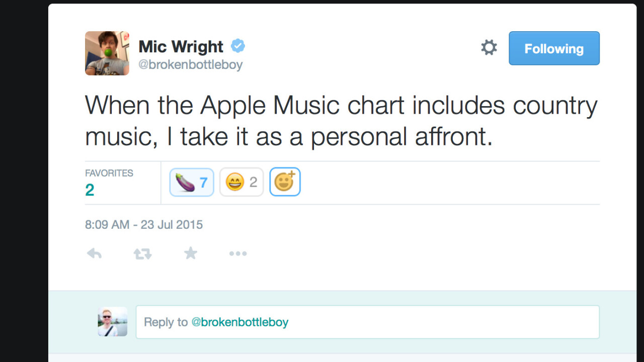Open Mic Wright's profile name link
Screen dimensions: 644x362
point(181,47)
